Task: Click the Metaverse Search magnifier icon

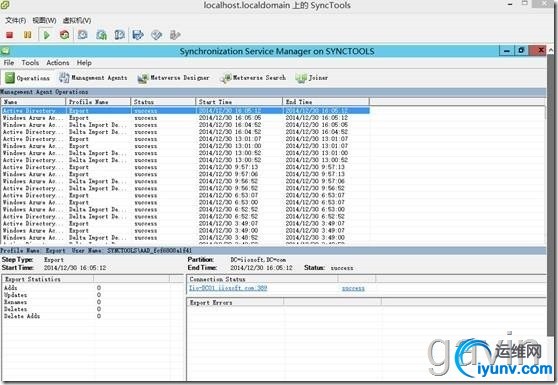Action: 226,78
